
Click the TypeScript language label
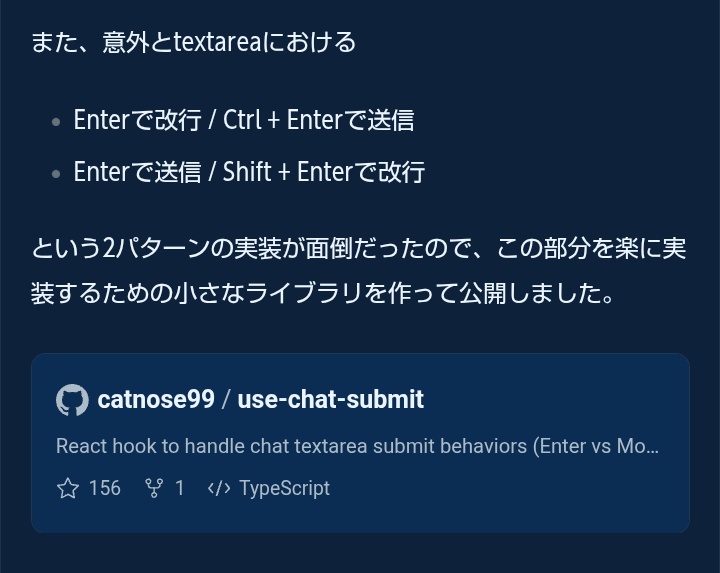(x=284, y=488)
